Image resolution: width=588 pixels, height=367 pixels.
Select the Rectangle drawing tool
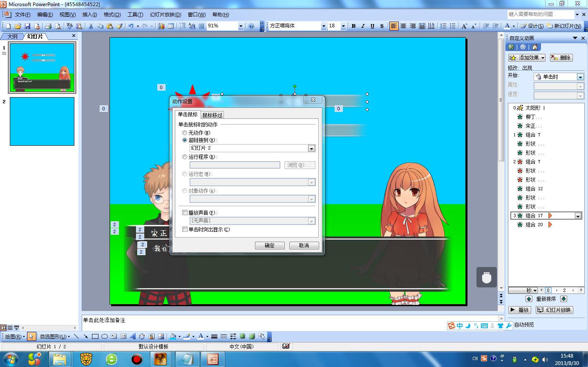[x=95, y=337]
